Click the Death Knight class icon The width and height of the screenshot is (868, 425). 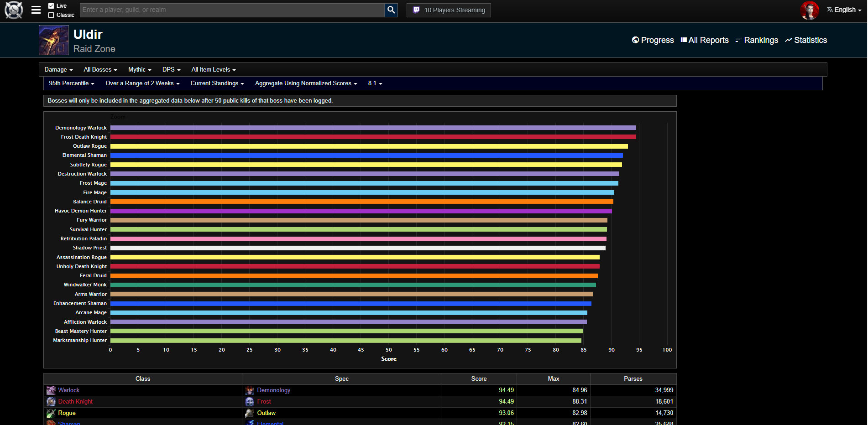pos(51,402)
